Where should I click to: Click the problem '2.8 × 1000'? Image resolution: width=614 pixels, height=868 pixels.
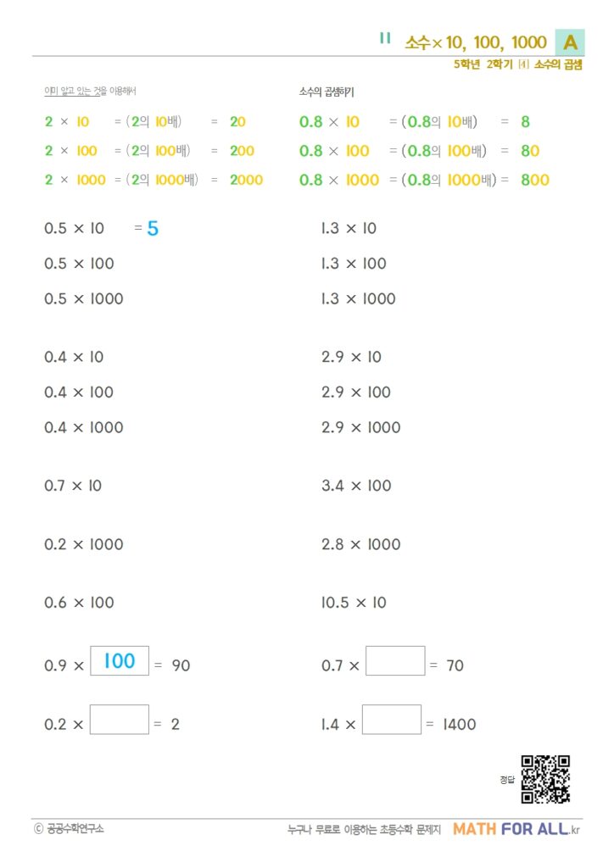(x=360, y=544)
